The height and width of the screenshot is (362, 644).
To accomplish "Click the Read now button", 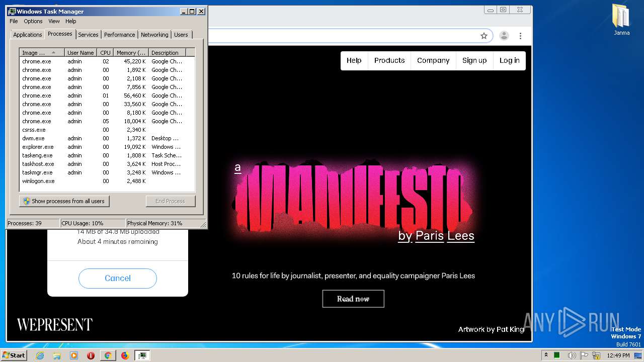I will pyautogui.click(x=353, y=299).
